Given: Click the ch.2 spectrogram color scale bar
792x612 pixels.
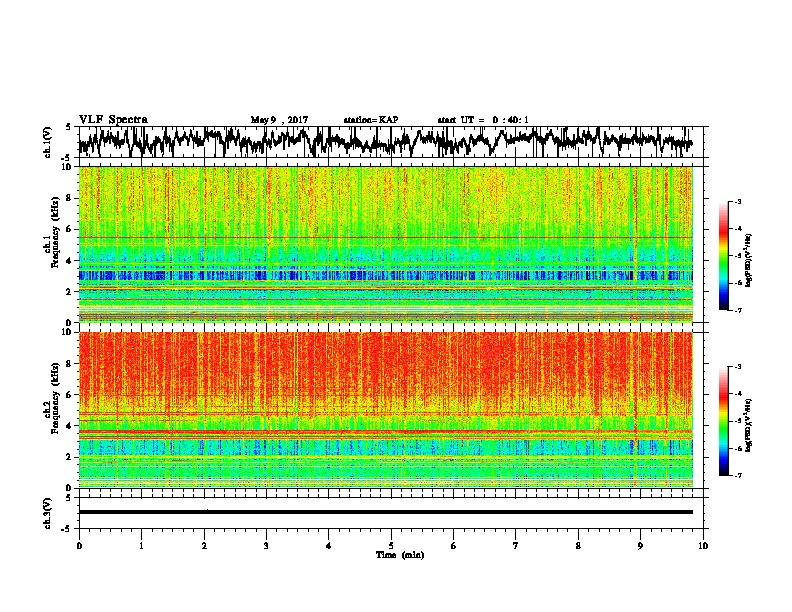Looking at the screenshot, I should (724, 421).
